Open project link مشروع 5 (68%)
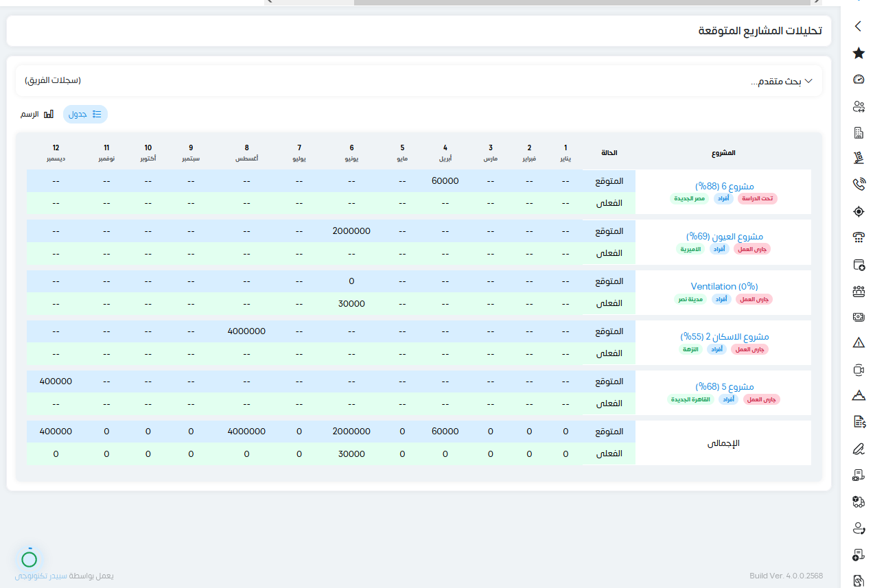The width and height of the screenshot is (875, 588). tap(724, 386)
